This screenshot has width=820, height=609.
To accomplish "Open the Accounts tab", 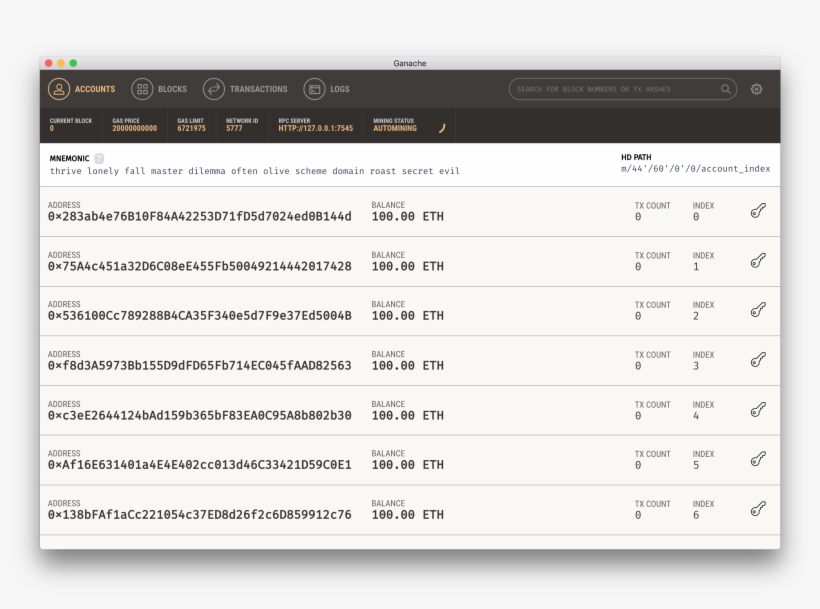I will click(x=82, y=89).
